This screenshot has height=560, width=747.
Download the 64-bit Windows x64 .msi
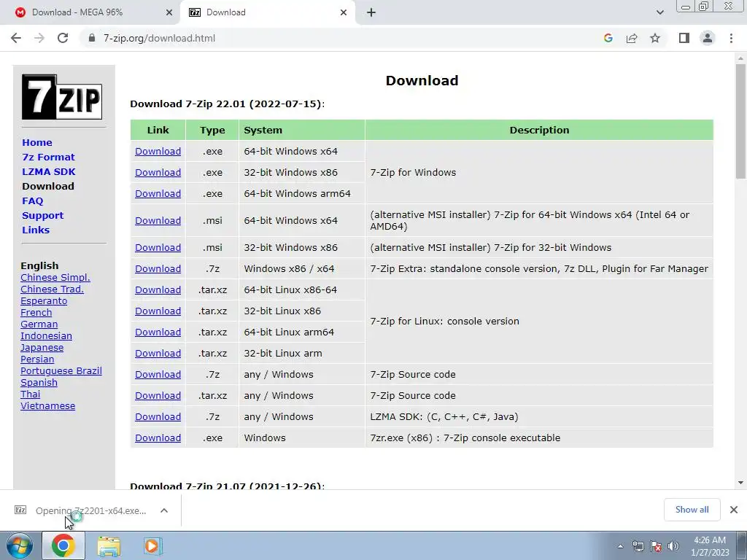click(158, 220)
